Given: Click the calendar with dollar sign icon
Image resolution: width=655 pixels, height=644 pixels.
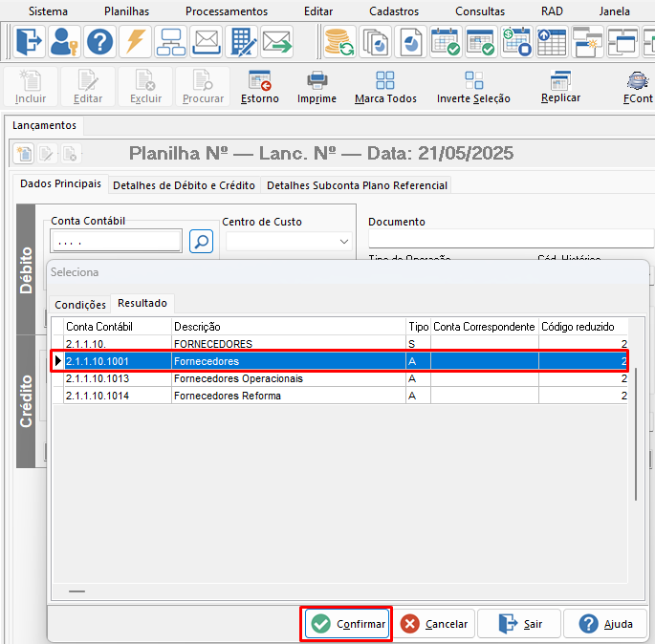Looking at the screenshot, I should click(517, 41).
